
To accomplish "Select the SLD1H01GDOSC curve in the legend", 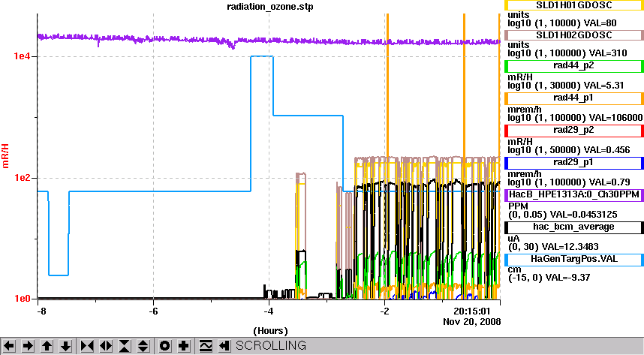I will click(x=573, y=5).
